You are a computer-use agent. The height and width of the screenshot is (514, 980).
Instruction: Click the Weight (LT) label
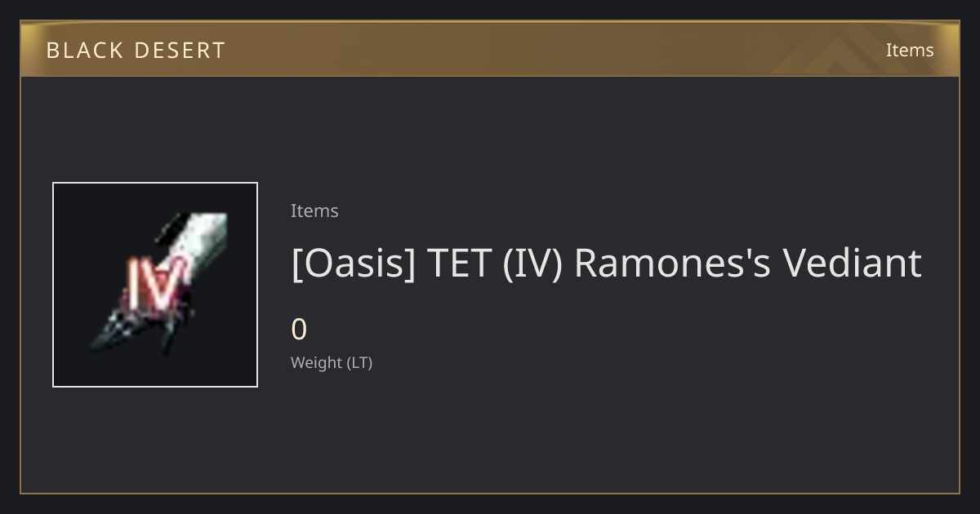tap(332, 363)
